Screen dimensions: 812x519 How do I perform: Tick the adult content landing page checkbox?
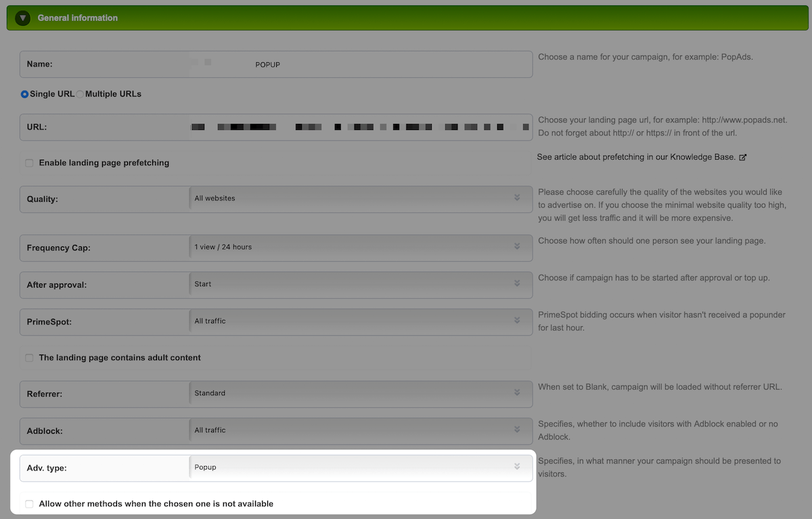pos(29,358)
